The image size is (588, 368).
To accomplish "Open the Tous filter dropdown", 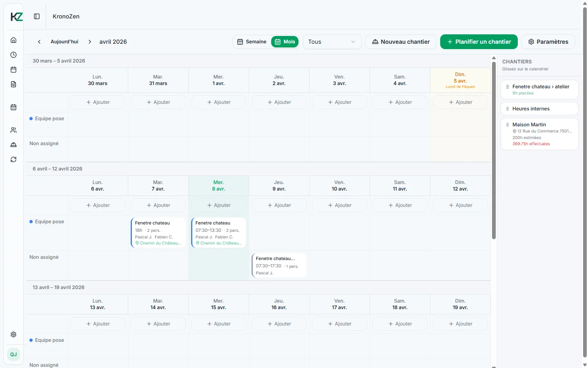I will [332, 42].
